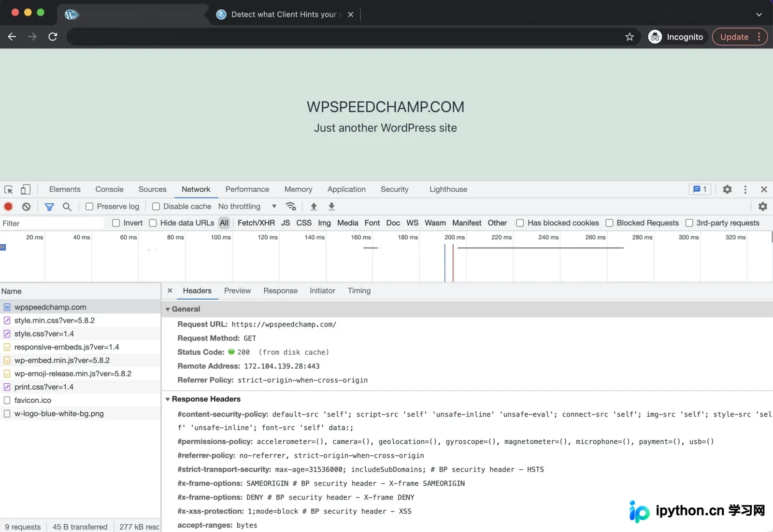773x532 pixels.
Task: Bookmark this page with star icon
Action: tap(630, 37)
